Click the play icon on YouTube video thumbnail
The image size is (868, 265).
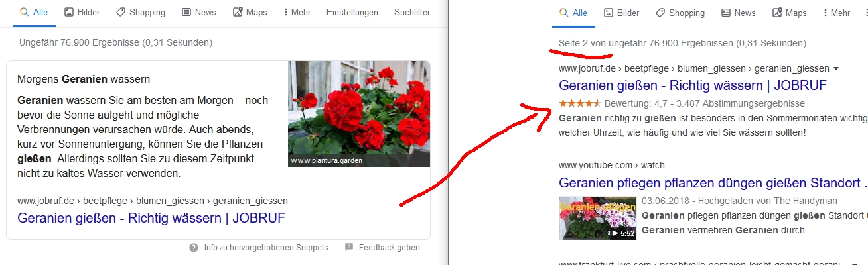coord(616,233)
